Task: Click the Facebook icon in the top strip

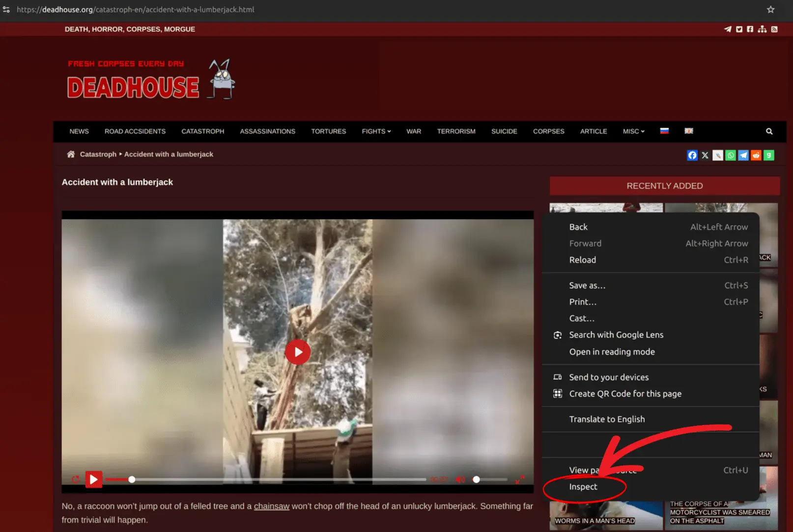Action: tap(750, 29)
